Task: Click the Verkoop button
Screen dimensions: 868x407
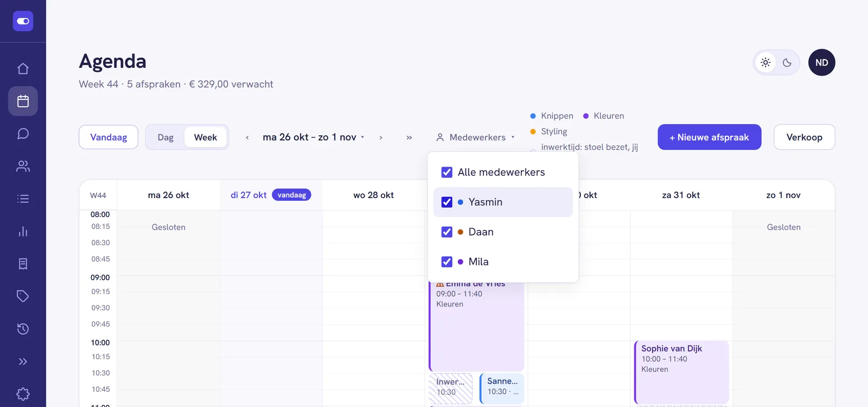Action: pyautogui.click(x=805, y=137)
